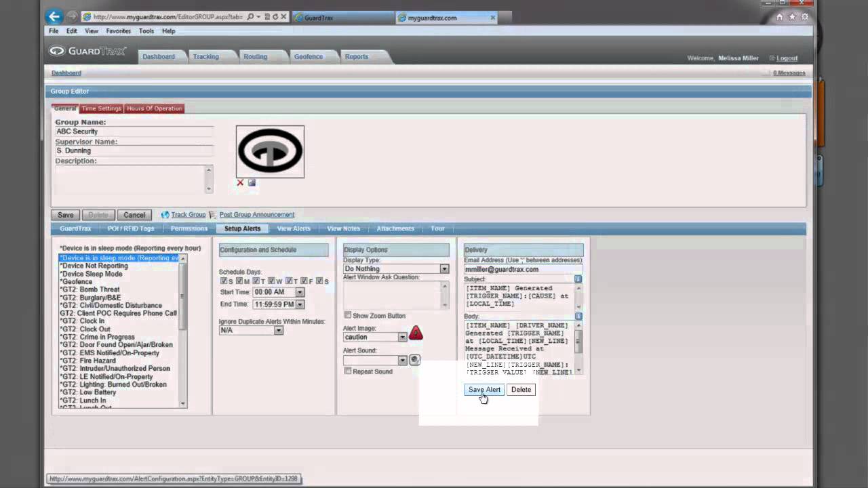The height and width of the screenshot is (488, 868).
Task: Open the Display Type dropdown
Action: (444, 269)
